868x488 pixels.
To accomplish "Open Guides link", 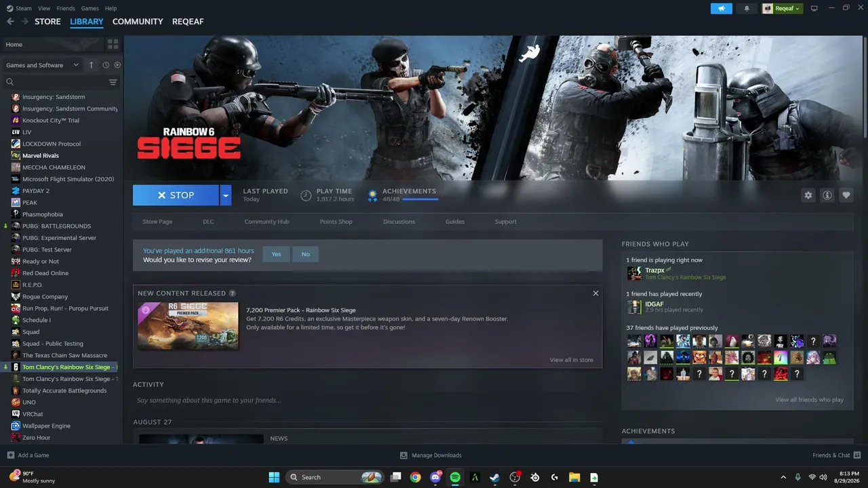I will tap(455, 222).
